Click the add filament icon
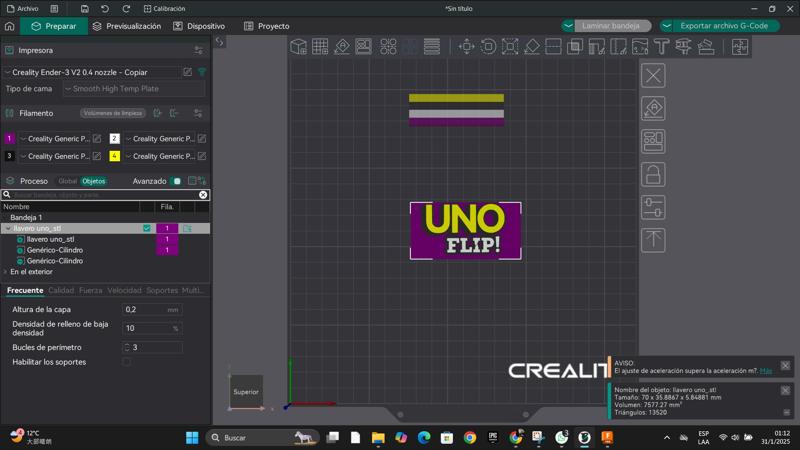Image resolution: width=800 pixels, height=450 pixels. tap(157, 113)
